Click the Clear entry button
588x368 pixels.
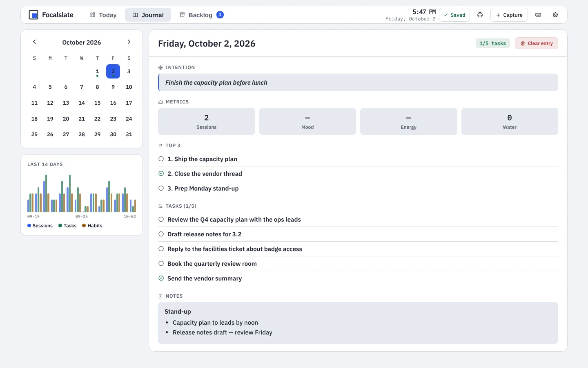[537, 43]
